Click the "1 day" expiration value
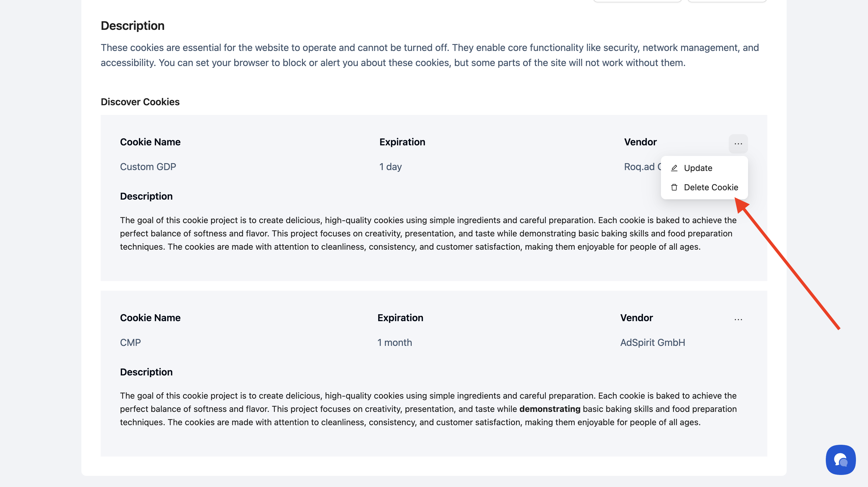The height and width of the screenshot is (487, 868). pyautogui.click(x=391, y=167)
